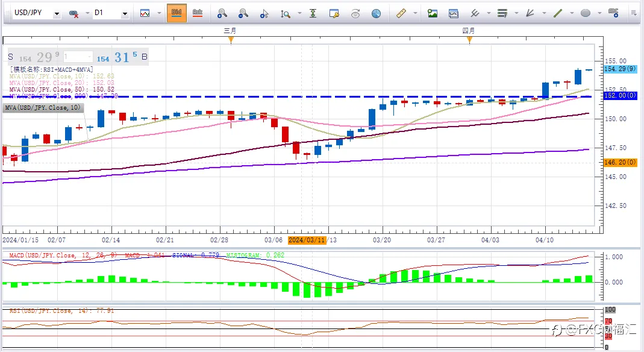Toggle the Bid price button
644x352 pixels.
[177, 13]
